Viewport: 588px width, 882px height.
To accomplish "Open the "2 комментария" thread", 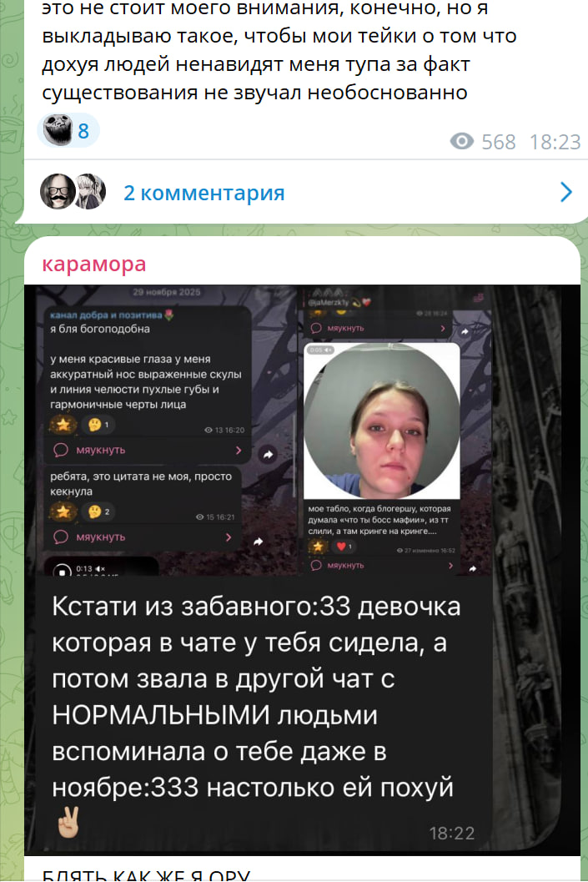I will 204,193.
